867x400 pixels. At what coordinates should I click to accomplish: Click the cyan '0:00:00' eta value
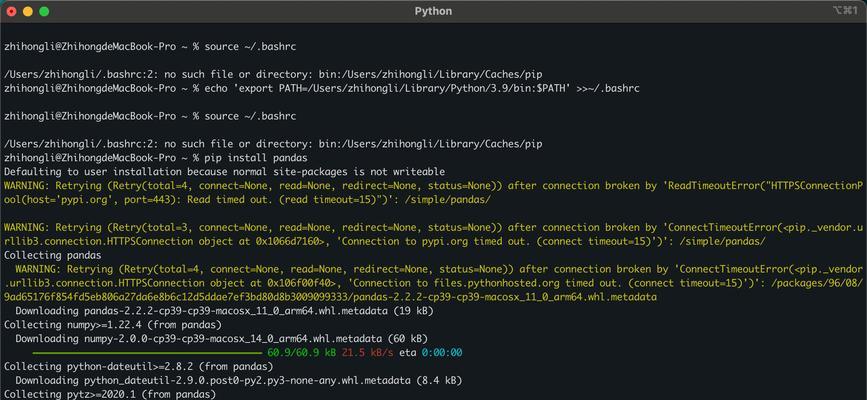click(x=442, y=352)
